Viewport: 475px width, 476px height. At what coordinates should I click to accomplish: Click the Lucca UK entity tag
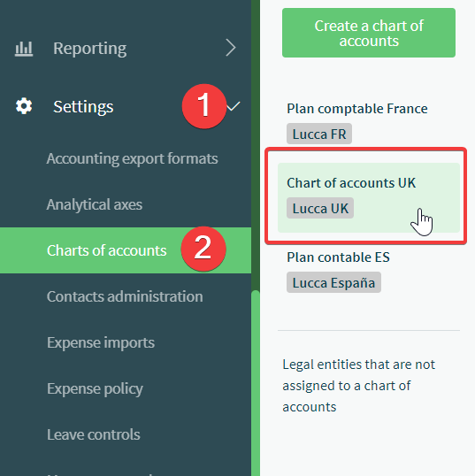click(320, 208)
